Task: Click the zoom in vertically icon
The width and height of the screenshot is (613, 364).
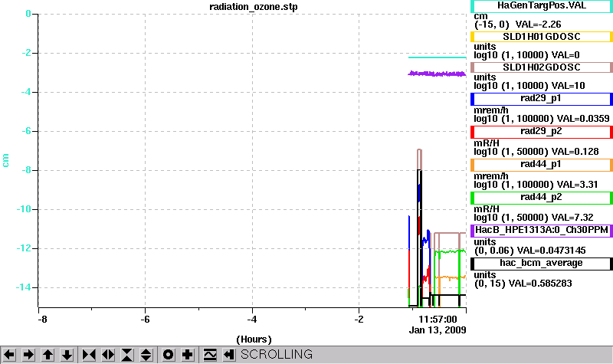Action: click(x=127, y=355)
